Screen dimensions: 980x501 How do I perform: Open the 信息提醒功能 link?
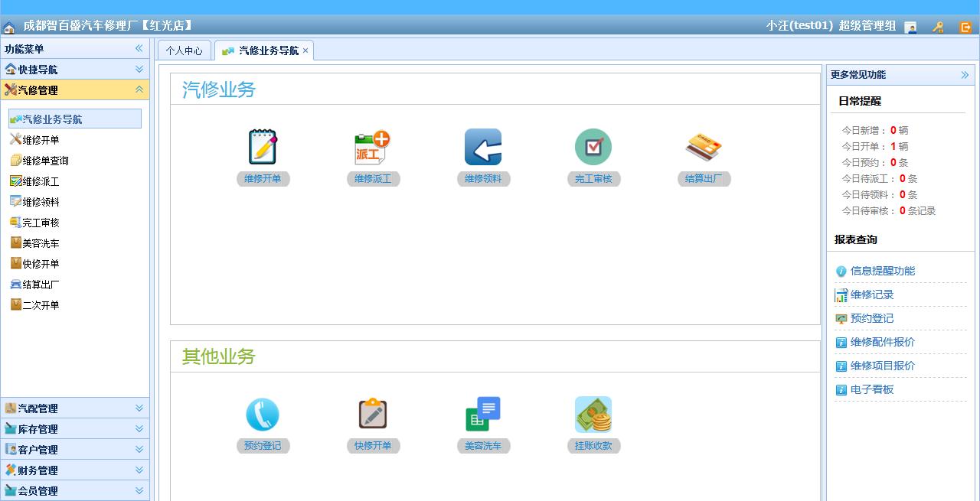[883, 271]
